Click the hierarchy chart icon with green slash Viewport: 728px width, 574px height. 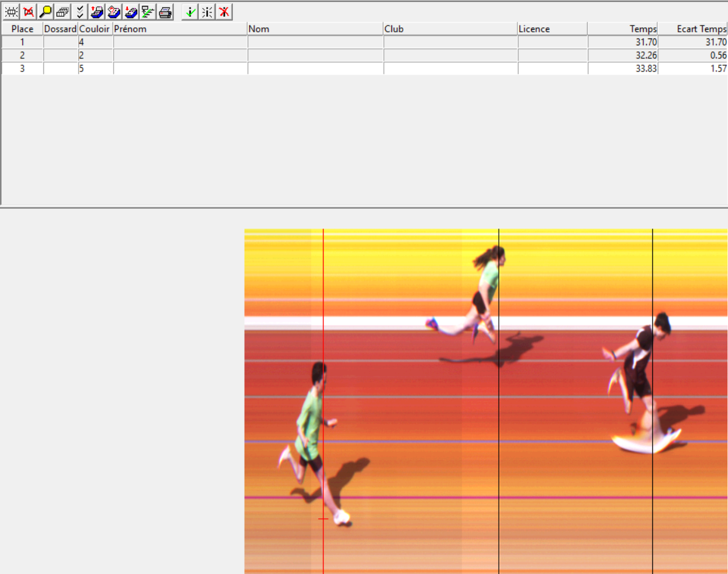click(148, 12)
